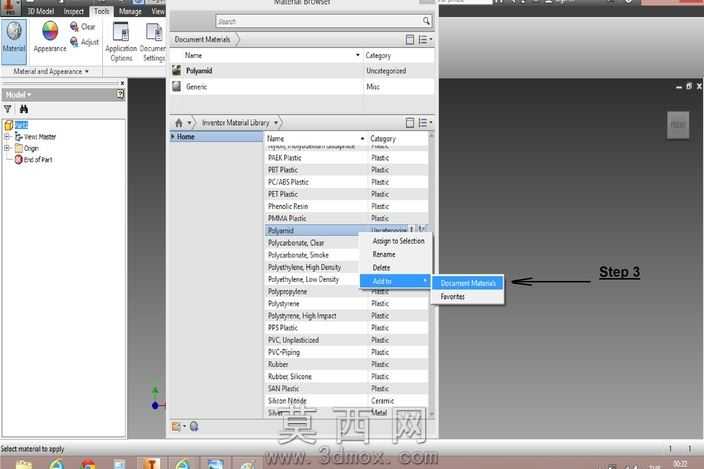Viewport: 704px width, 469px height.
Task: Click the model browser filter icon
Action: (x=8, y=109)
